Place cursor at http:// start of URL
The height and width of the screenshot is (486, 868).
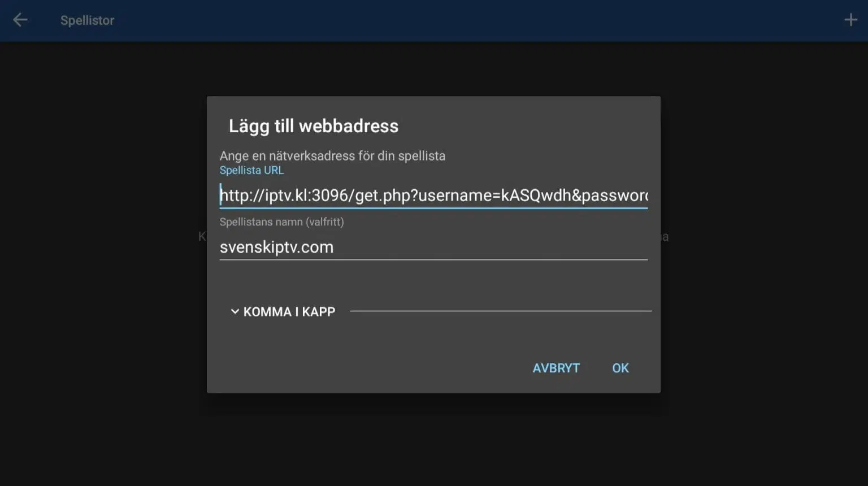click(221, 196)
